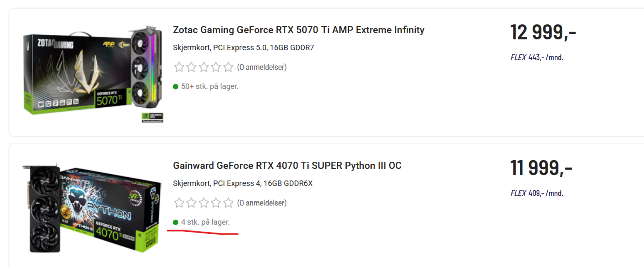Image resolution: width=644 pixels, height=269 pixels.
Task: Open the Gainward GeForce RTX 4070 Ti SUPER title
Action: [x=287, y=166]
